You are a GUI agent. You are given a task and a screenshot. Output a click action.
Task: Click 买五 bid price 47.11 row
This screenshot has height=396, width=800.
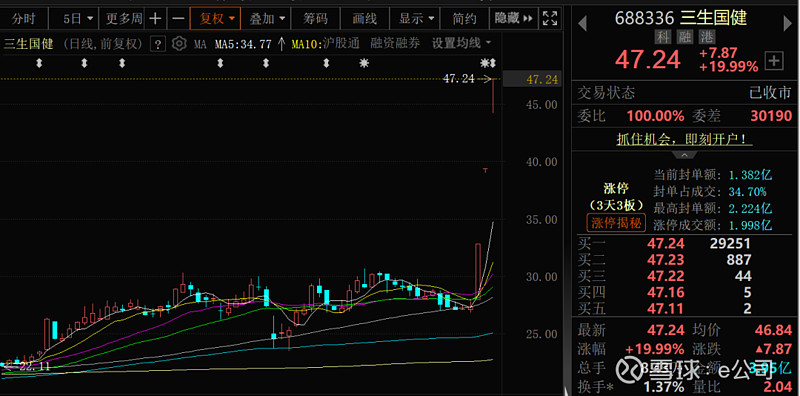pyautogui.click(x=684, y=308)
